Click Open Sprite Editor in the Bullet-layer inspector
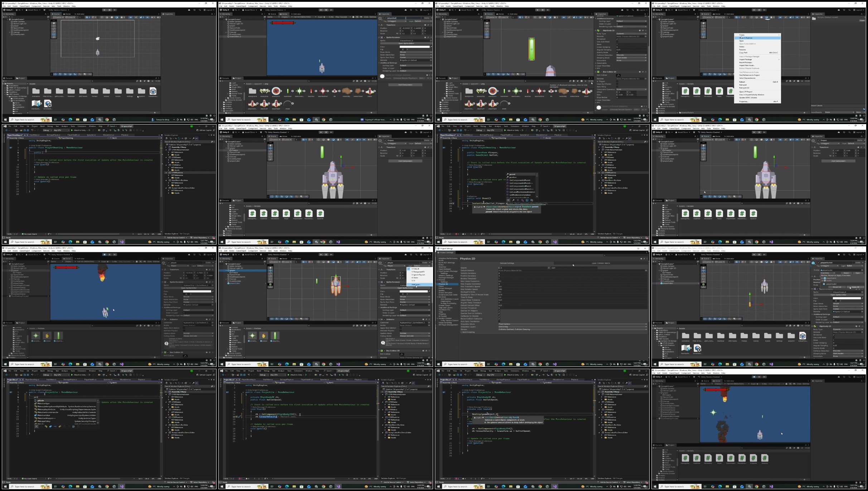Viewport: 868px width, 491px height. click(838, 295)
